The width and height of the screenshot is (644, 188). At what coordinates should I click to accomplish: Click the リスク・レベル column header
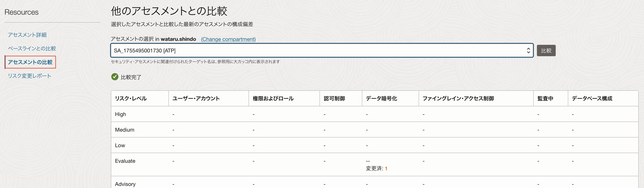point(131,99)
